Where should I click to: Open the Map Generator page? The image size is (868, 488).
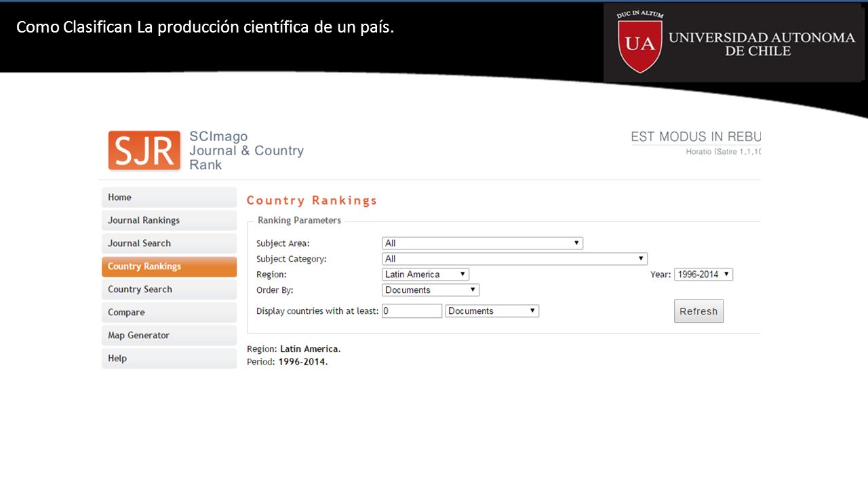click(169, 335)
